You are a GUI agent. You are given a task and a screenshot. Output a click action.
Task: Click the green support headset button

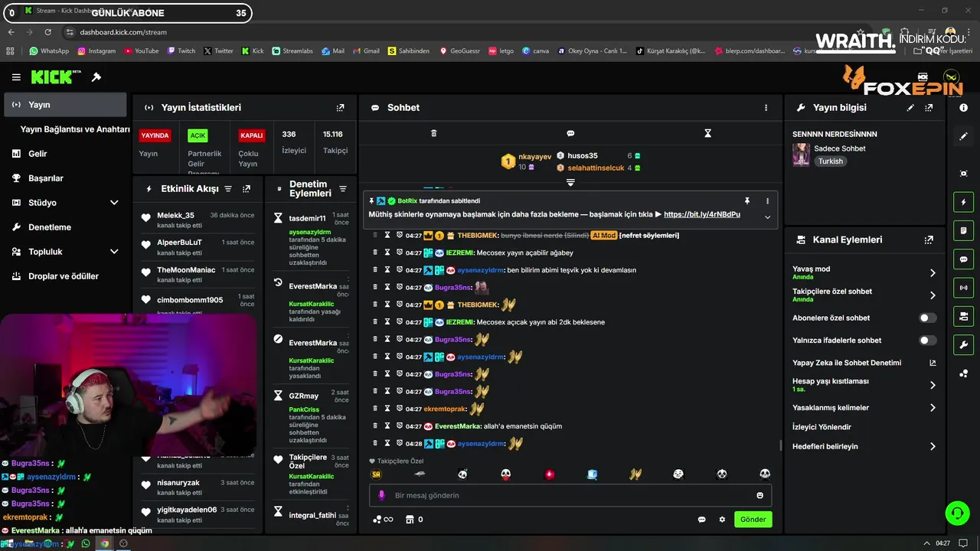point(956,513)
